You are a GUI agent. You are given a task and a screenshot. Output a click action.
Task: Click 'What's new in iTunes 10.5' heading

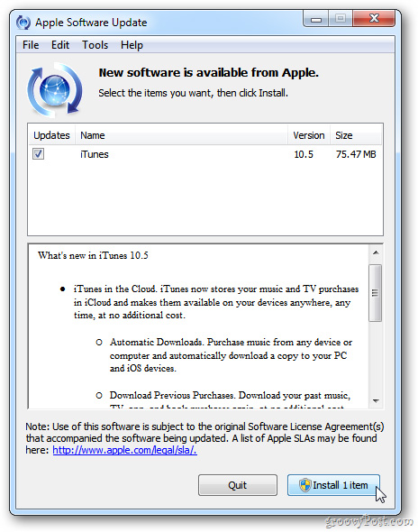[93, 255]
